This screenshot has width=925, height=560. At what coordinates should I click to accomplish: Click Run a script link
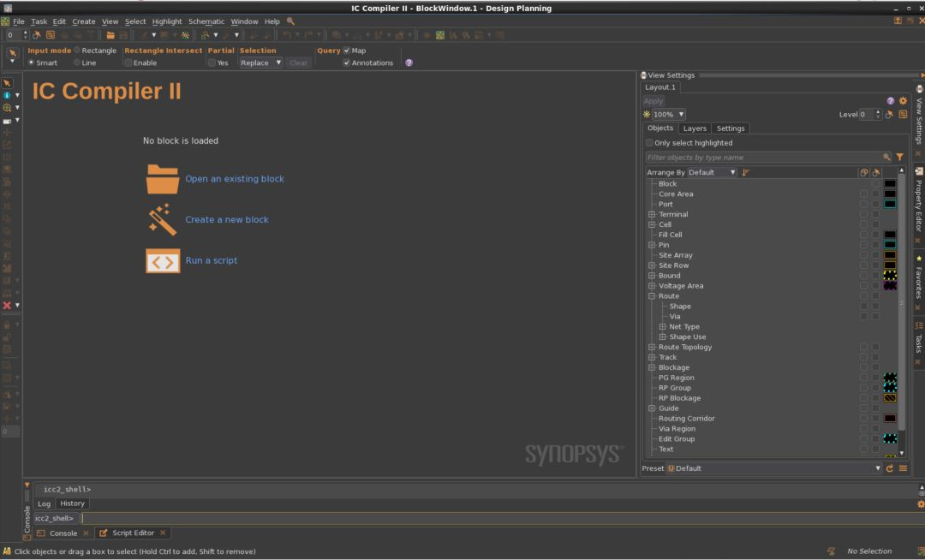coord(212,260)
